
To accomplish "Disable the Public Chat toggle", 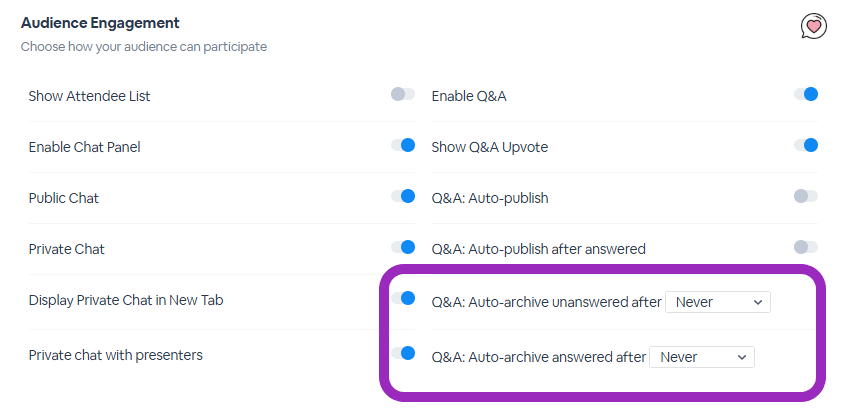I will [403, 196].
